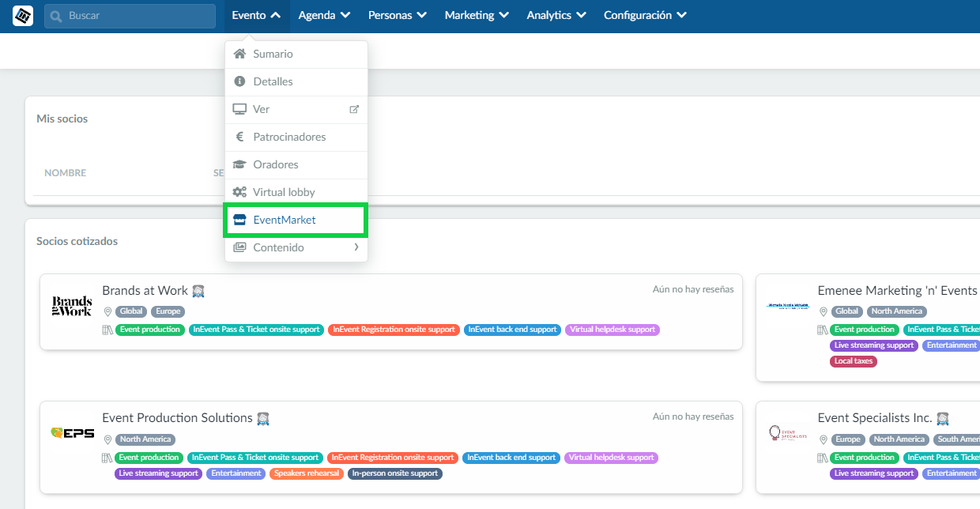Image resolution: width=980 pixels, height=509 pixels.
Task: Click the store icon beside EventMarket
Action: 239,221
